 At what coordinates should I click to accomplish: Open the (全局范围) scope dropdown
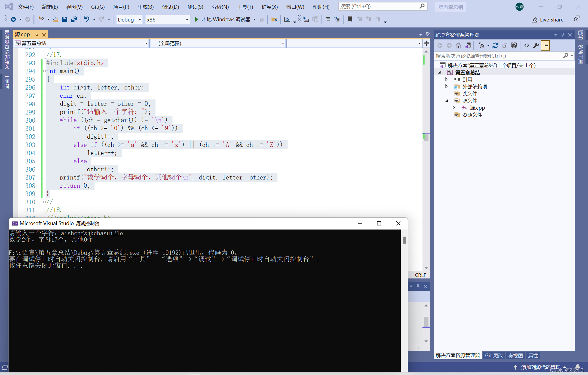pyautogui.click(x=218, y=43)
